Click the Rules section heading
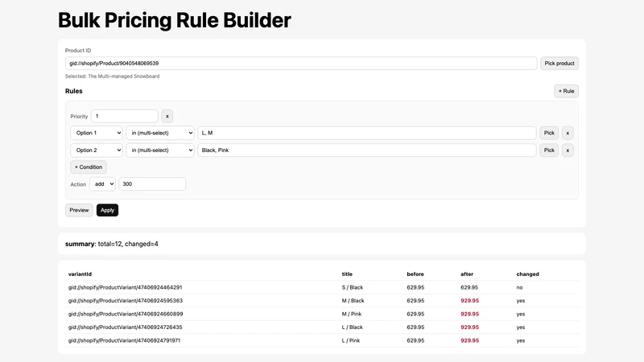Screen dimensions: 644x362 [x=74, y=91]
